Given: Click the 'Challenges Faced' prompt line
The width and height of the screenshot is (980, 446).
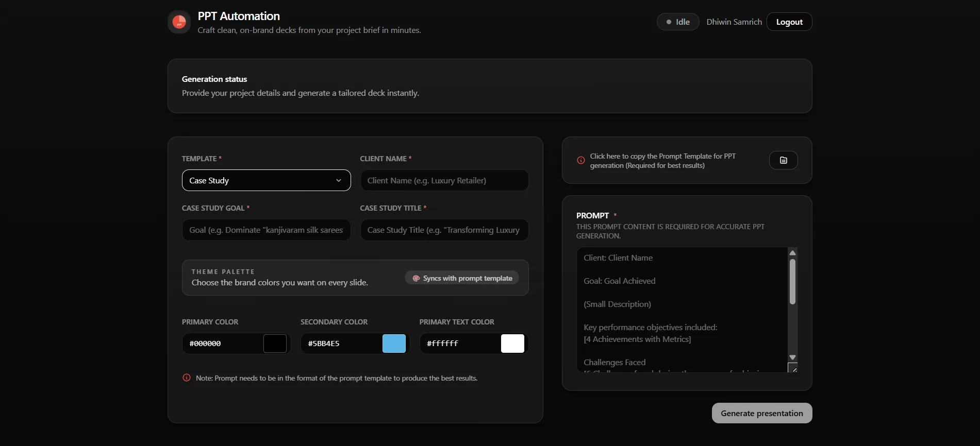Looking at the screenshot, I should pyautogui.click(x=614, y=362).
